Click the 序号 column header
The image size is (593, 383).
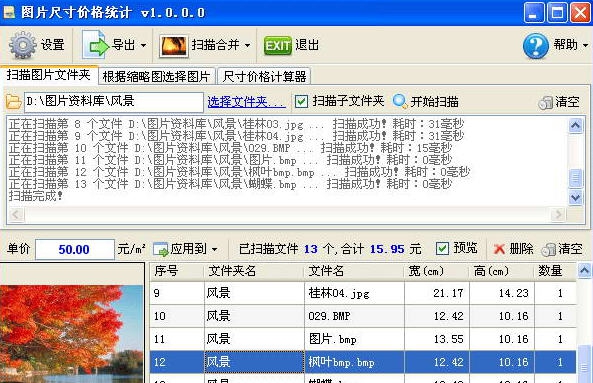coord(177,271)
